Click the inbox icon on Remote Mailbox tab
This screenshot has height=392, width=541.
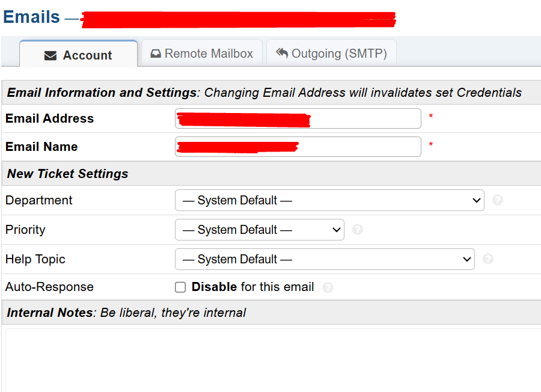click(156, 54)
